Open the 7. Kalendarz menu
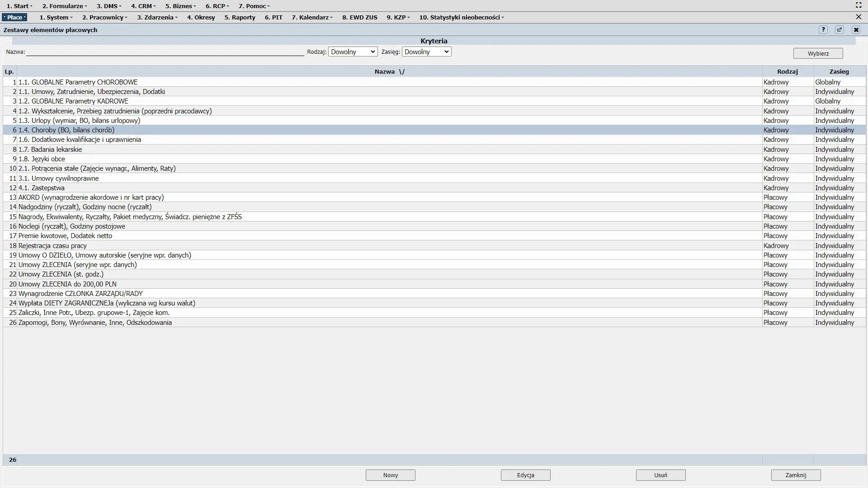Screen dimensions: 868x488 coord(312,17)
